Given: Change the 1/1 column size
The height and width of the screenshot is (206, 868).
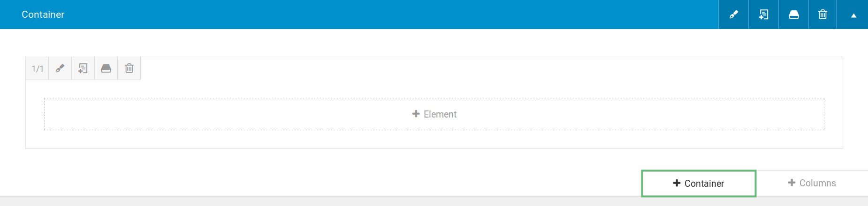Looking at the screenshot, I should [37, 69].
